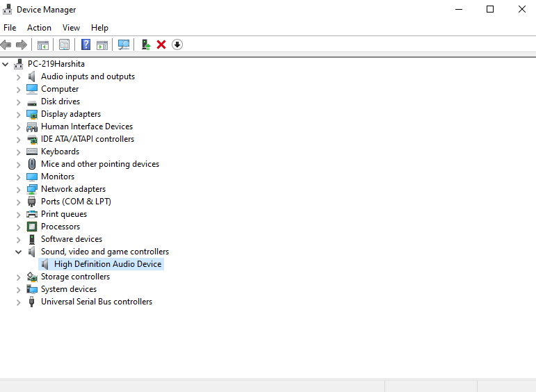
Task: Click the Disk drives icon
Action: 32,103
